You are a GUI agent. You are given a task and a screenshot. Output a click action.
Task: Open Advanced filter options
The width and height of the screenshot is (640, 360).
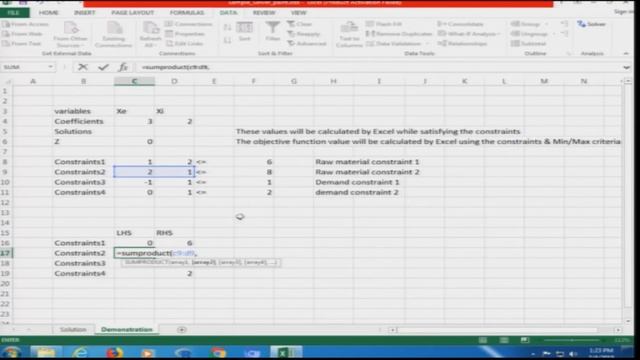point(307,44)
